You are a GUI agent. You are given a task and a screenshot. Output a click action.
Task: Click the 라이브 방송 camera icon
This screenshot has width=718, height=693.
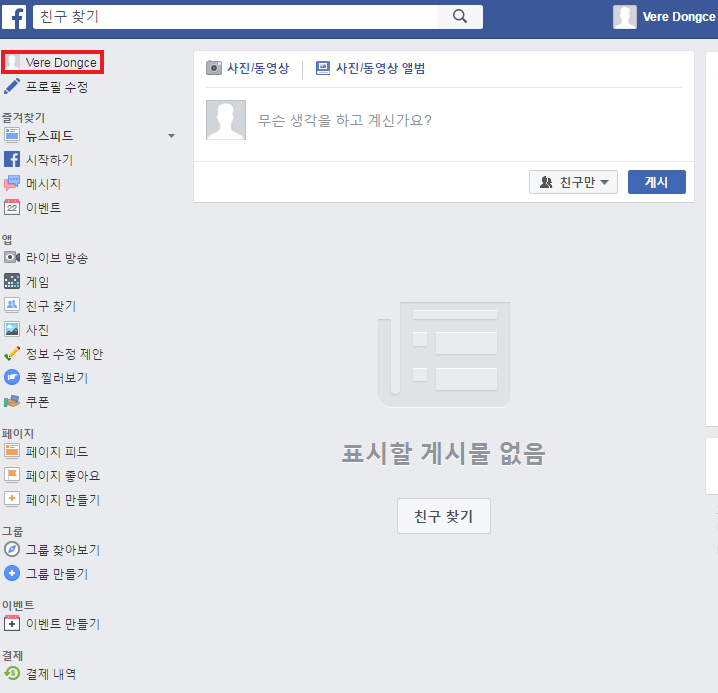pyautogui.click(x=12, y=257)
